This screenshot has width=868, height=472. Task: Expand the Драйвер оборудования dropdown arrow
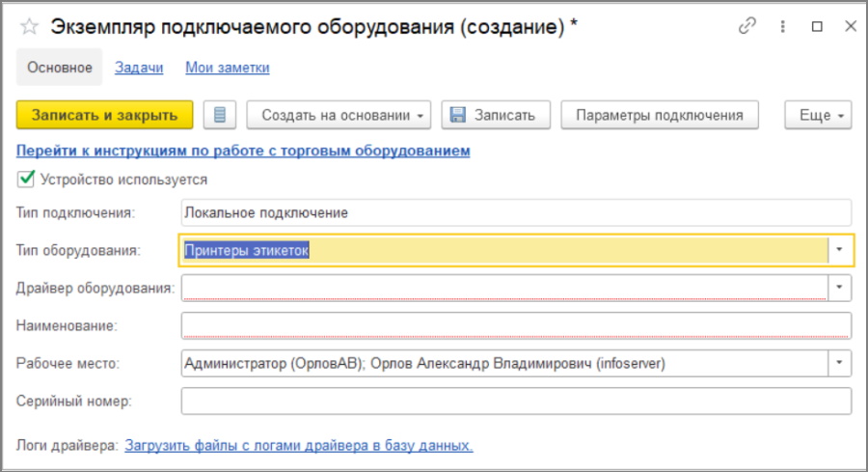[839, 288]
